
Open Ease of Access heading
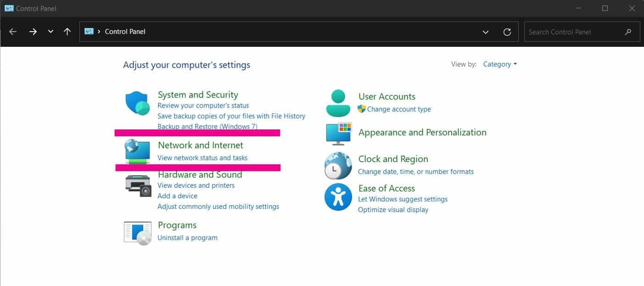point(386,188)
